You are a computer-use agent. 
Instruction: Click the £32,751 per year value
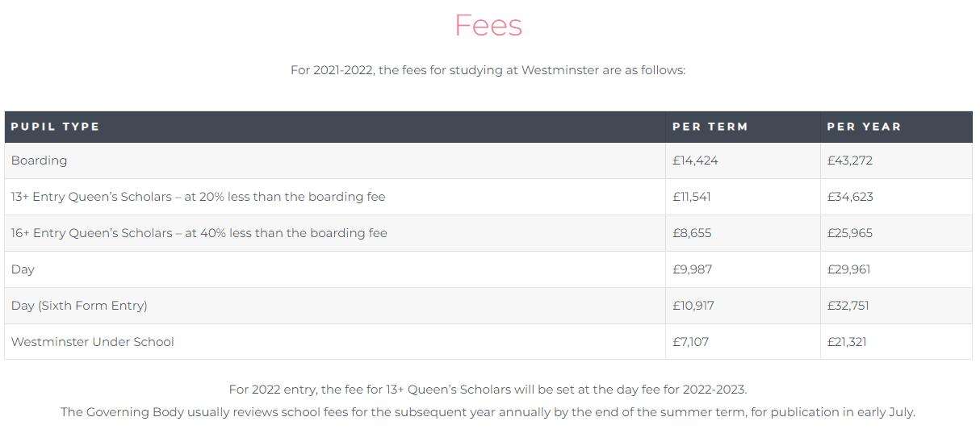click(848, 306)
